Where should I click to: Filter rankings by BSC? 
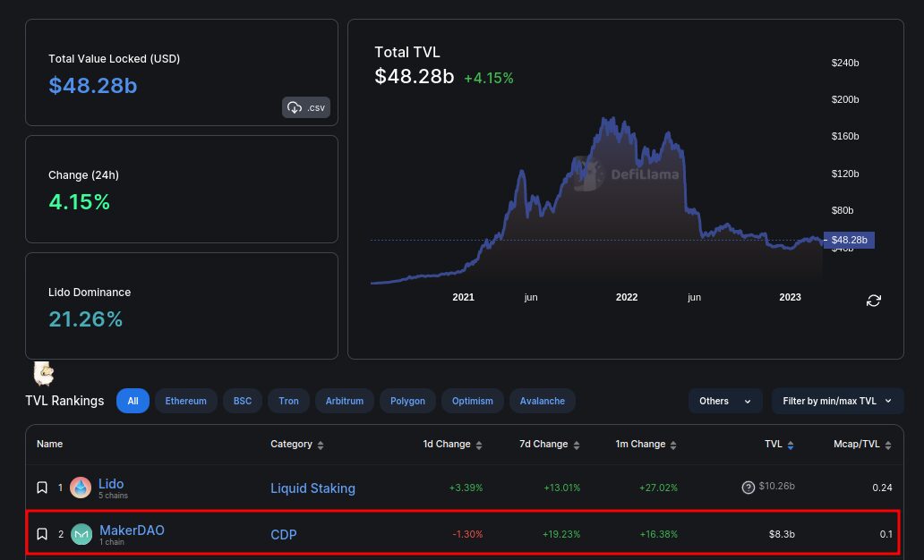(x=243, y=401)
